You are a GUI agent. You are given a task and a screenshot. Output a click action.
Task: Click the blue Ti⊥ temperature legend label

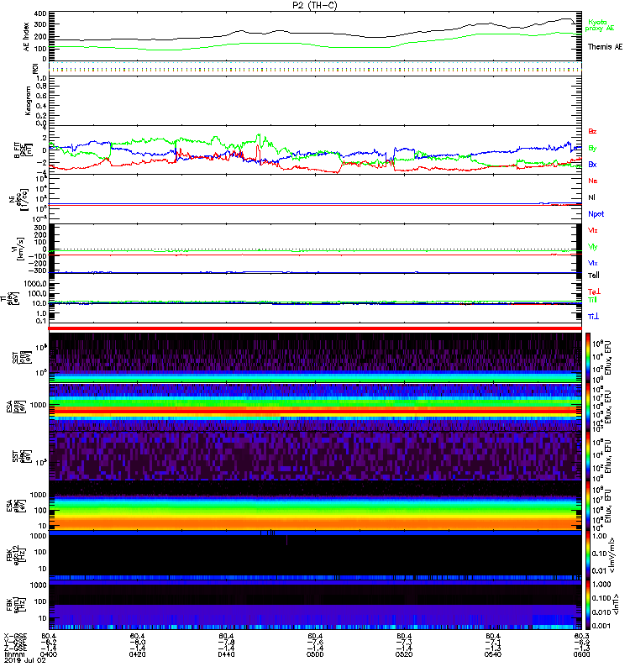593,317
